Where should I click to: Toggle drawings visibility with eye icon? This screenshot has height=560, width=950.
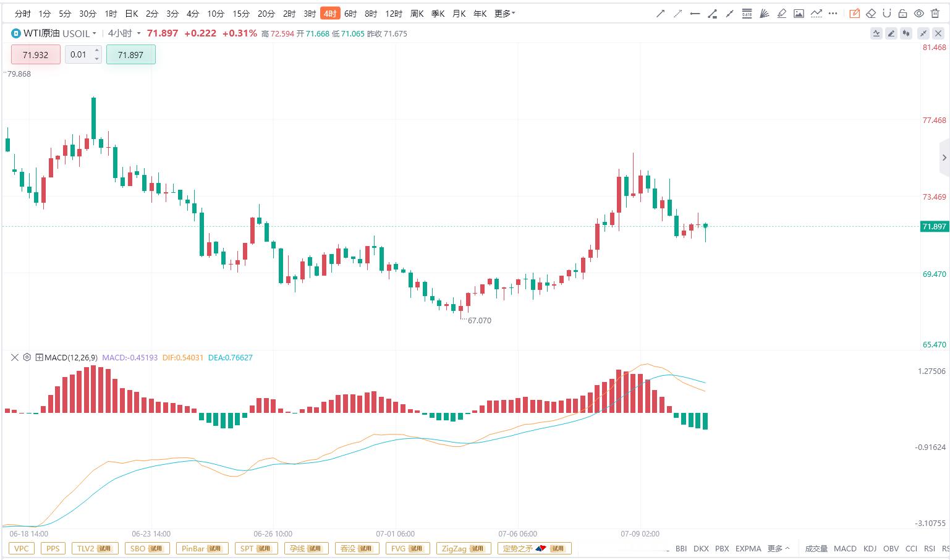point(919,14)
